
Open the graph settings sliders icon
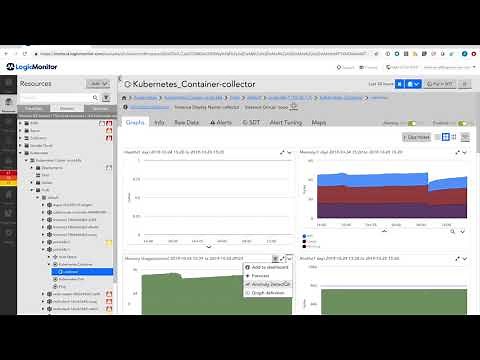coord(465,137)
